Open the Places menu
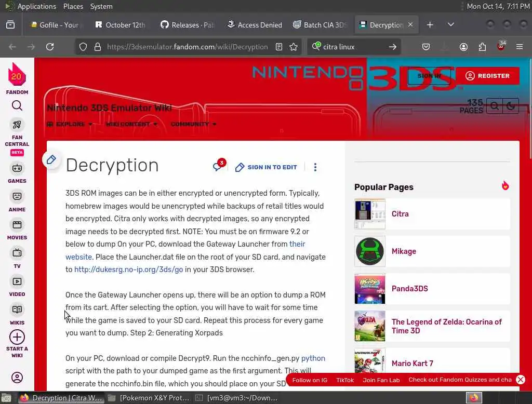The image size is (532, 404). [73, 6]
